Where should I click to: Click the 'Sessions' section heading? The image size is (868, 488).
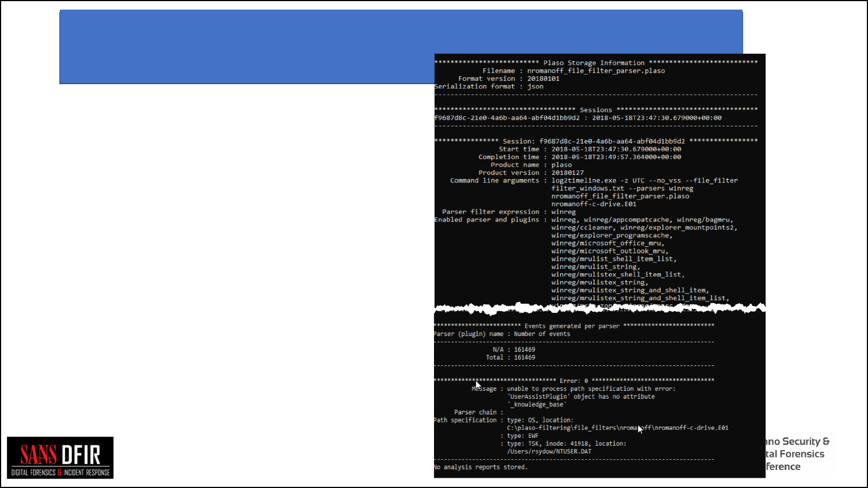coord(596,110)
